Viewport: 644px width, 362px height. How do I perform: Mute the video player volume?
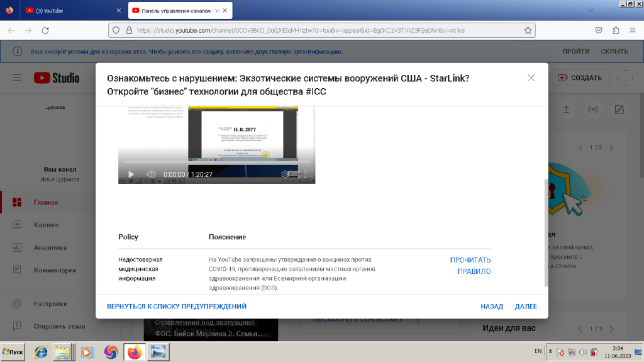point(151,174)
